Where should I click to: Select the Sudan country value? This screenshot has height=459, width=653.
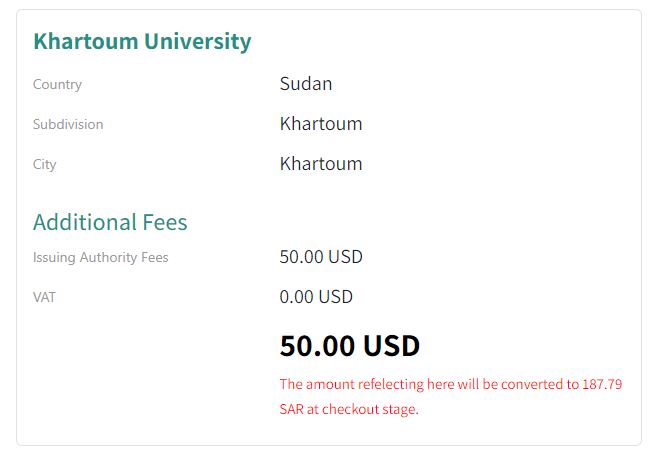point(306,83)
